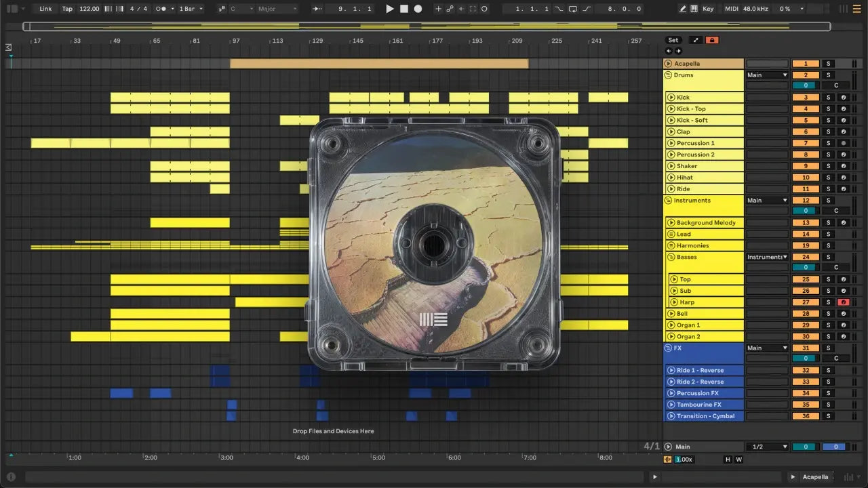
Task: Click the Link button
Action: pos(45,9)
